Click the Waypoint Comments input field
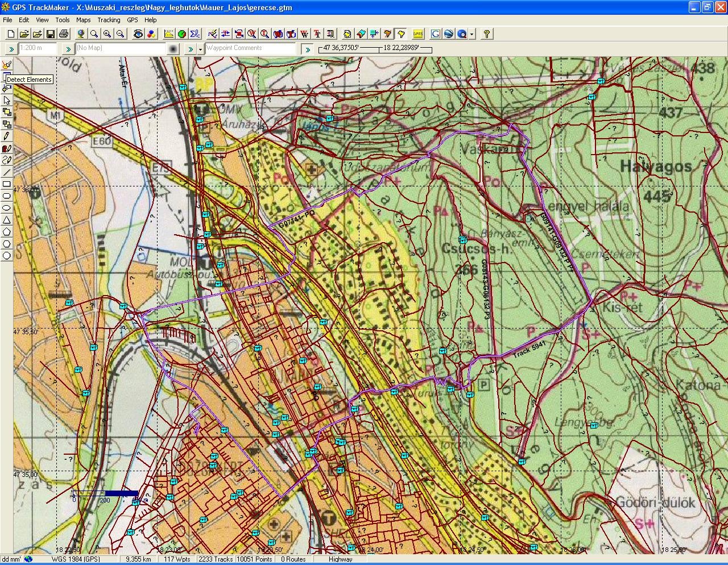The width and height of the screenshot is (728, 565). [x=250, y=49]
